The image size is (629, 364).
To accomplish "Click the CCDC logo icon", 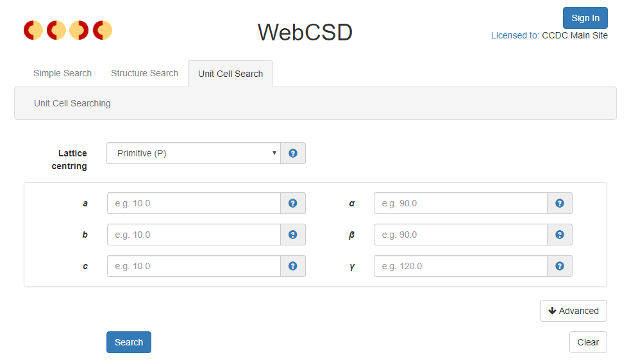I will [x=68, y=30].
